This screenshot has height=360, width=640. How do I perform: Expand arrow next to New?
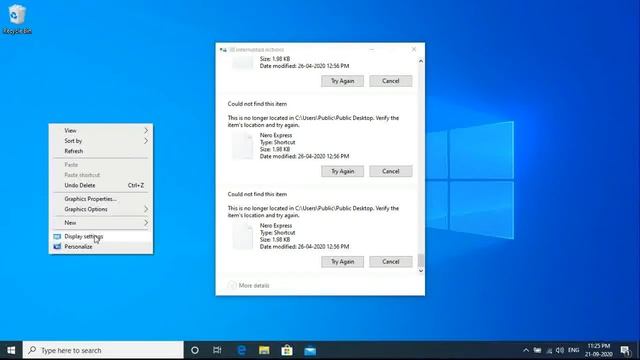point(146,223)
